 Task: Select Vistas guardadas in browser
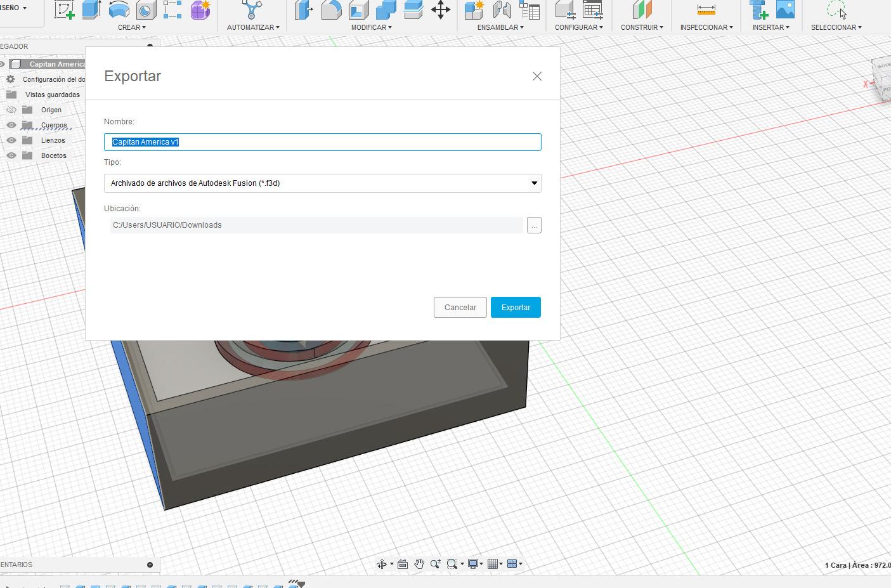pos(53,95)
